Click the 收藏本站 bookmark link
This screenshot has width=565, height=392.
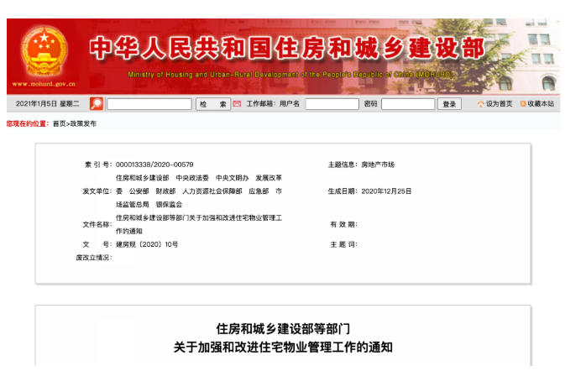coord(541,104)
